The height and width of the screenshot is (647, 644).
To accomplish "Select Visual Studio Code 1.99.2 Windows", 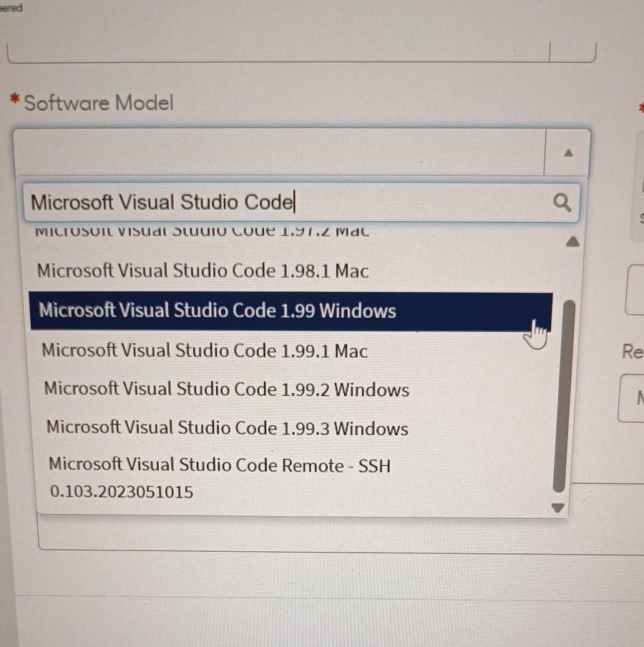I will pyautogui.click(x=226, y=389).
